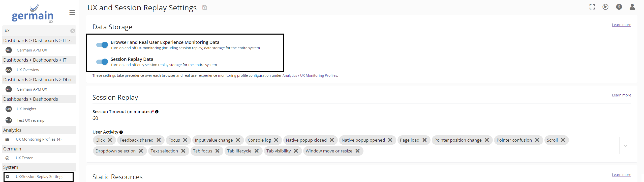
Task: Open the info icon in top header
Action: pyautogui.click(x=619, y=7)
